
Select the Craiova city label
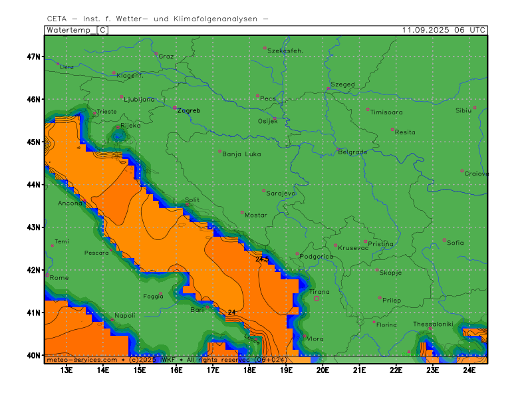coord(476,174)
